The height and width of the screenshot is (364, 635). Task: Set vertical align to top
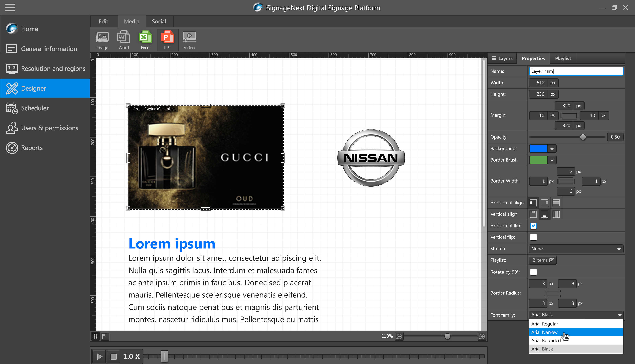(533, 214)
